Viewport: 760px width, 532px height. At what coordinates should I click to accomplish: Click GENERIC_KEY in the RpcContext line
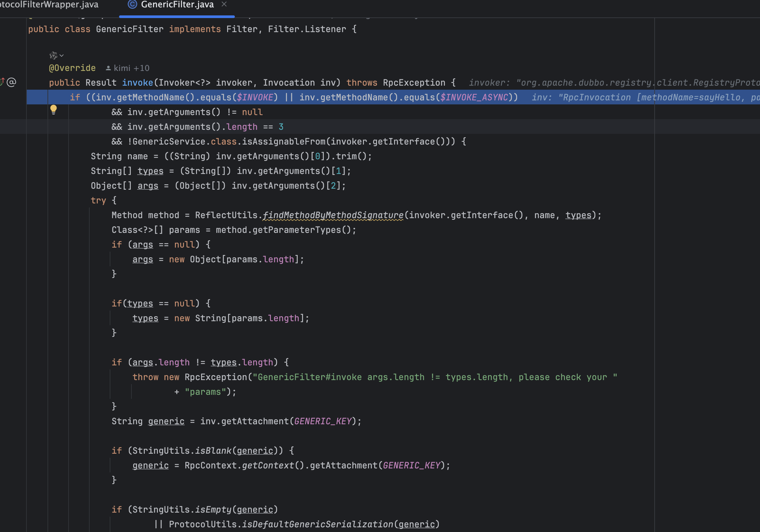411,465
